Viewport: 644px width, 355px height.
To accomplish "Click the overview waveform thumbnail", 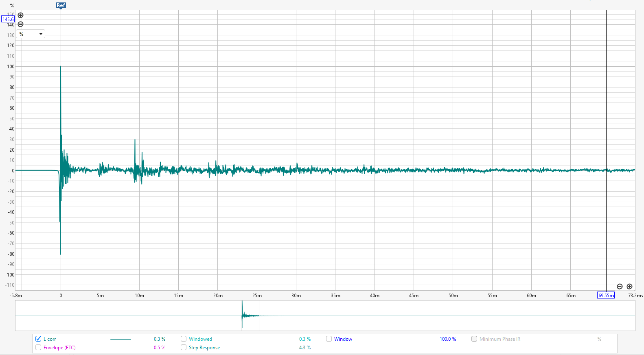I will 325,316.
